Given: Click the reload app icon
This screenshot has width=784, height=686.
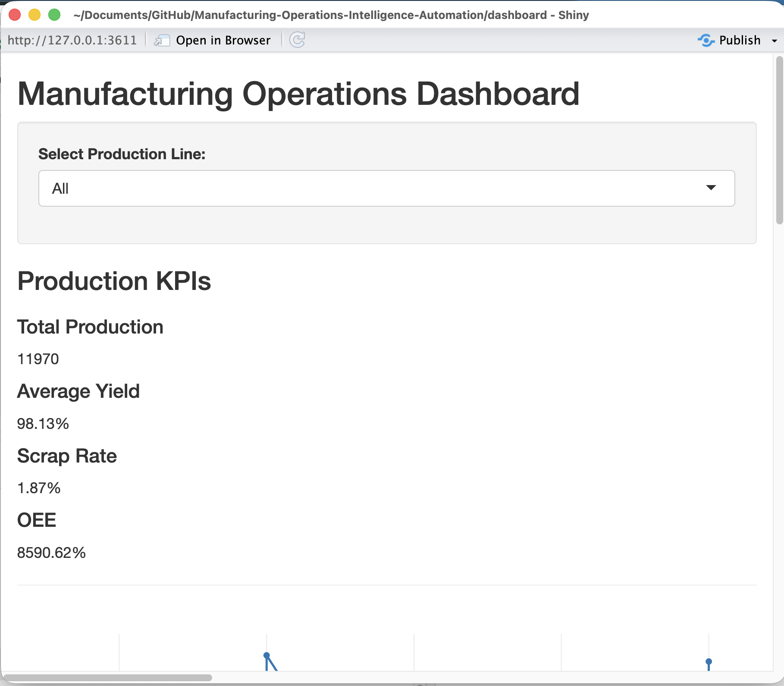Looking at the screenshot, I should coord(297,40).
